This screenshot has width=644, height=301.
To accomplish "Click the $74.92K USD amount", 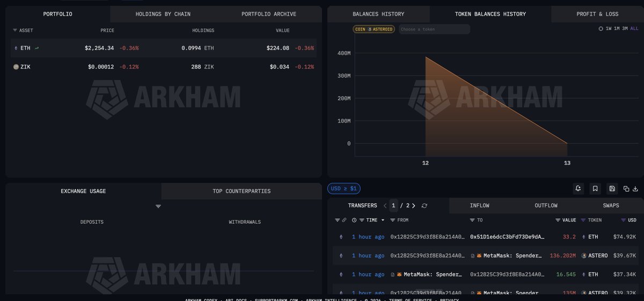I will 625,237.
